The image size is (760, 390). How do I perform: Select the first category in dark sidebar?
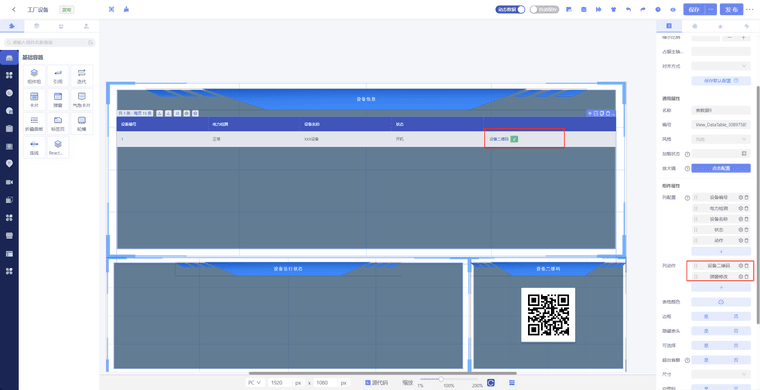click(x=9, y=58)
